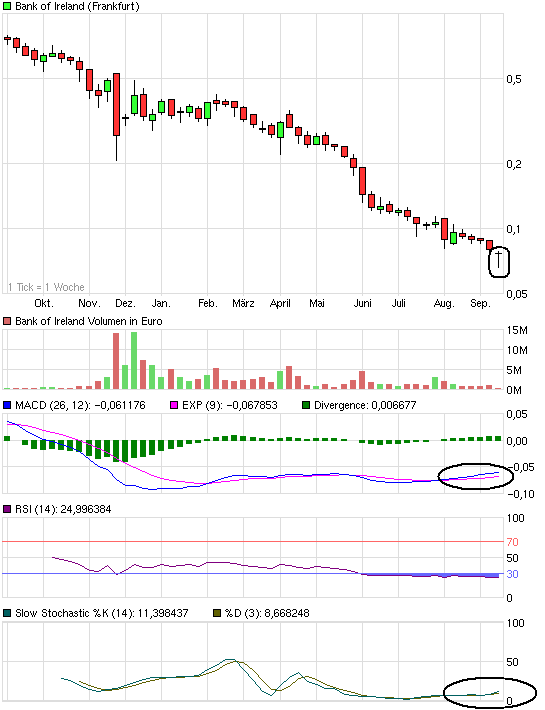Click the 'Dez.' month label
Viewport: 545px width, 710px height.
(125, 303)
